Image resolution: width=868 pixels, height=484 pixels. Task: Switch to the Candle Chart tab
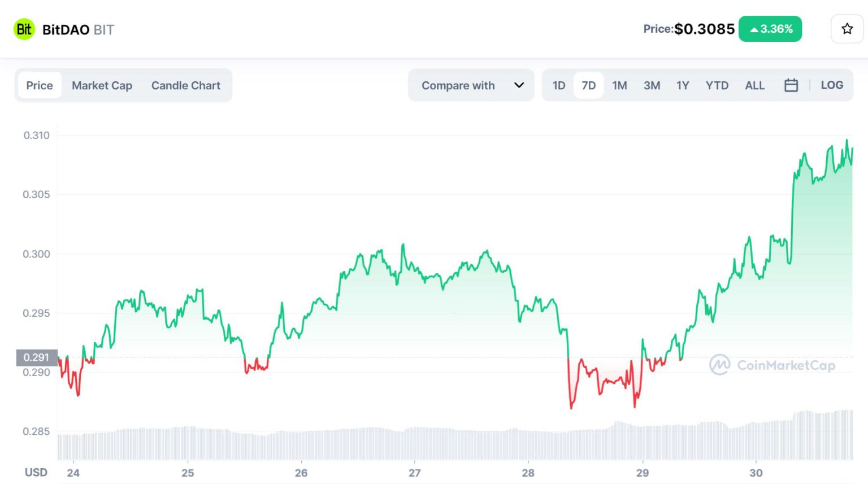[186, 85]
